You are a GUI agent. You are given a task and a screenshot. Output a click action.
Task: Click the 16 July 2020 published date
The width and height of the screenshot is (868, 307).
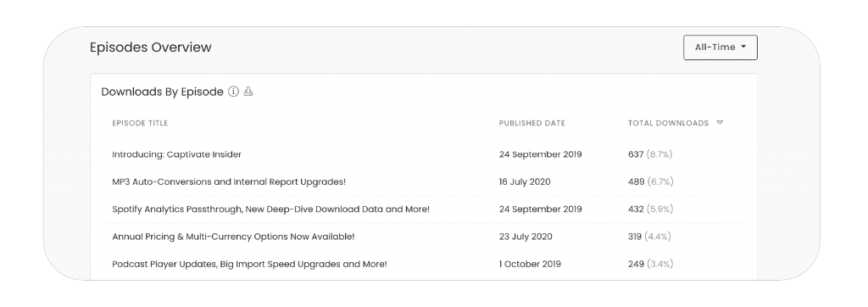click(524, 181)
